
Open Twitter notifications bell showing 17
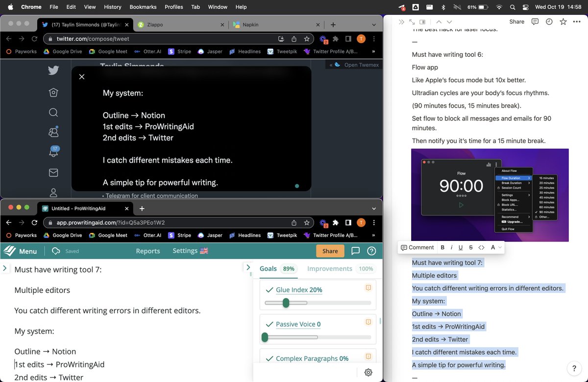[x=53, y=152]
